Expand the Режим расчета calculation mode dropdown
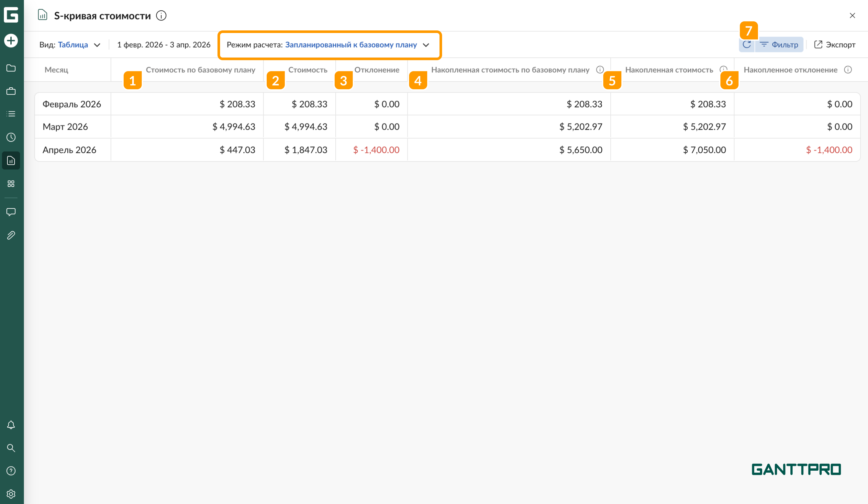868x504 pixels. click(x=328, y=45)
